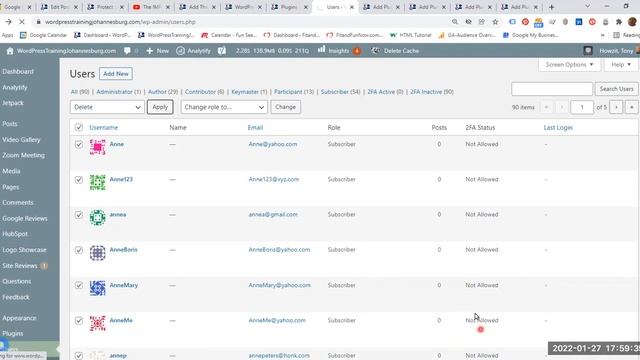Open the Delete bulk actions dropdown

tap(107, 107)
